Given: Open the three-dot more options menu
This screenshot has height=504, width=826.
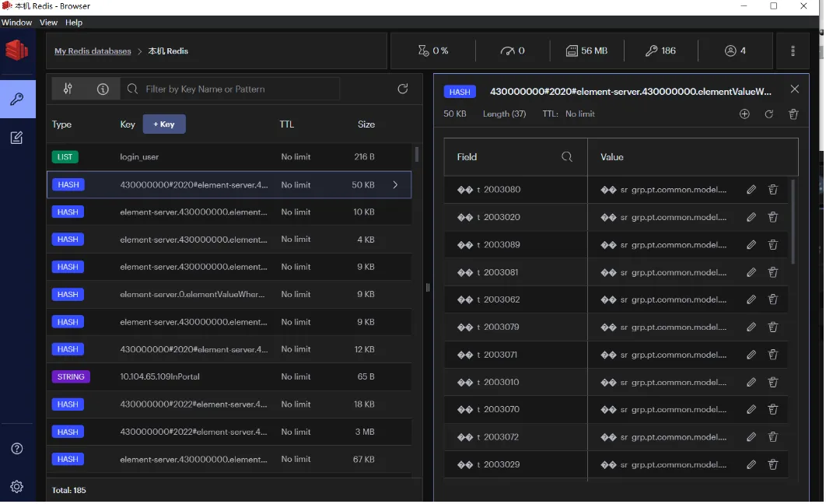Looking at the screenshot, I should 793,51.
